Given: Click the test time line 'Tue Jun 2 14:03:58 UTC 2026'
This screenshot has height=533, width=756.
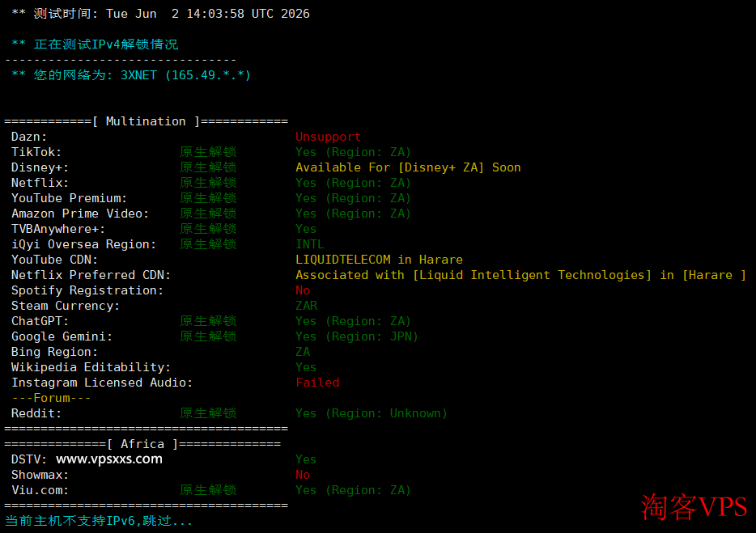Looking at the screenshot, I should [x=208, y=14].
